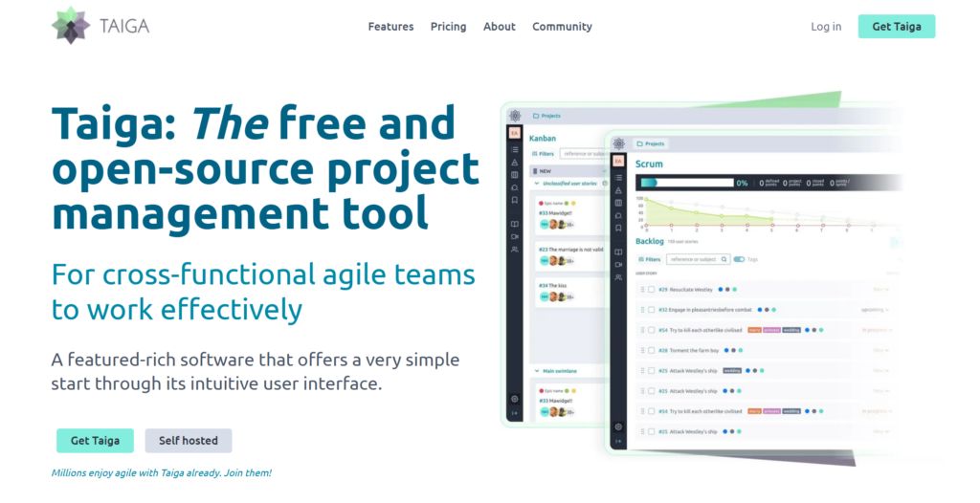This screenshot has width=980, height=503.
Task: Click the Taiga logo in the header
Action: click(100, 26)
